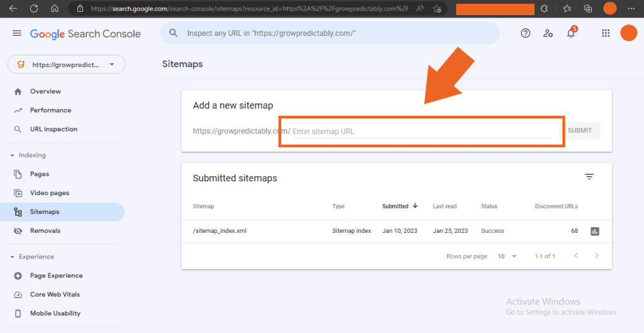Open the Rows per page dropdown
The height and width of the screenshot is (333, 644).
click(508, 256)
